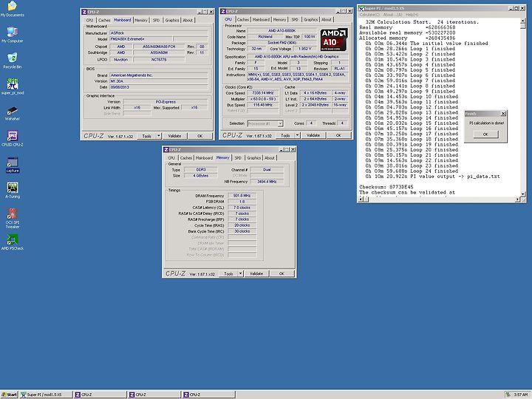Viewport: 532px width, 399px height.
Task: Select the super_pi_mod shortcut icon
Action: point(13,86)
